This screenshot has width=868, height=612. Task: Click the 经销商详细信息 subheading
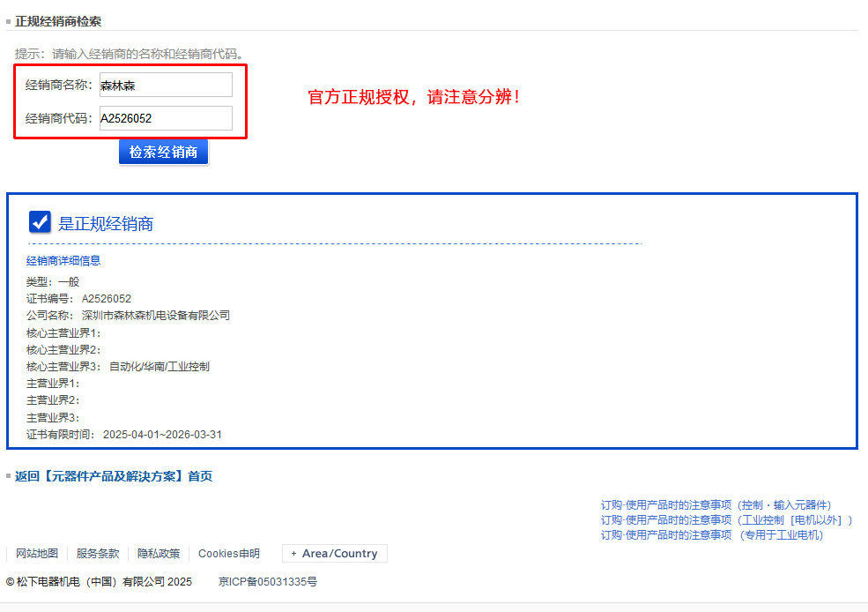(63, 261)
